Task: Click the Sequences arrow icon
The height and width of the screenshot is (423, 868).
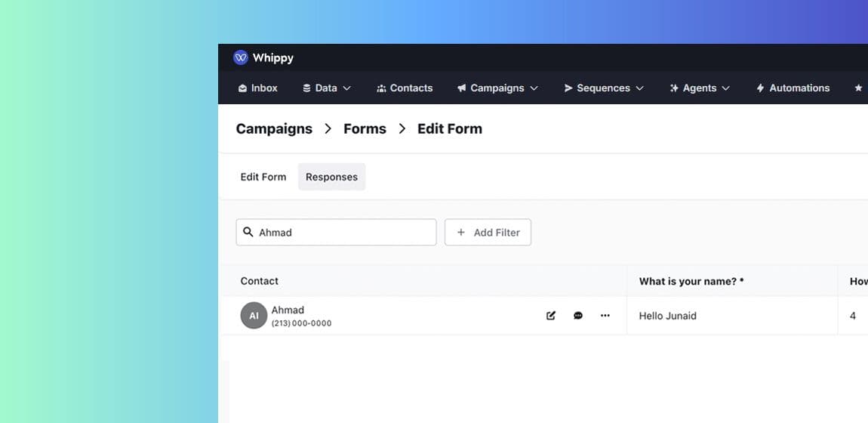Action: (568, 88)
